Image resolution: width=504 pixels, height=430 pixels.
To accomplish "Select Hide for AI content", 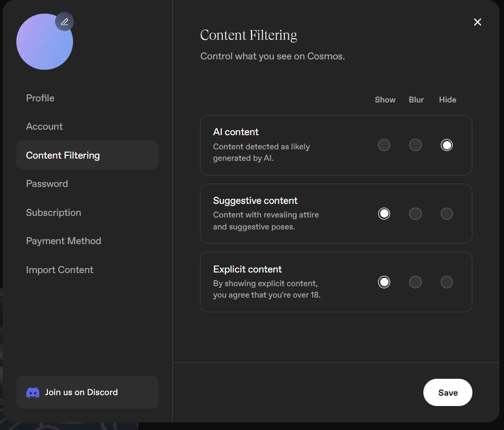I will (x=446, y=145).
